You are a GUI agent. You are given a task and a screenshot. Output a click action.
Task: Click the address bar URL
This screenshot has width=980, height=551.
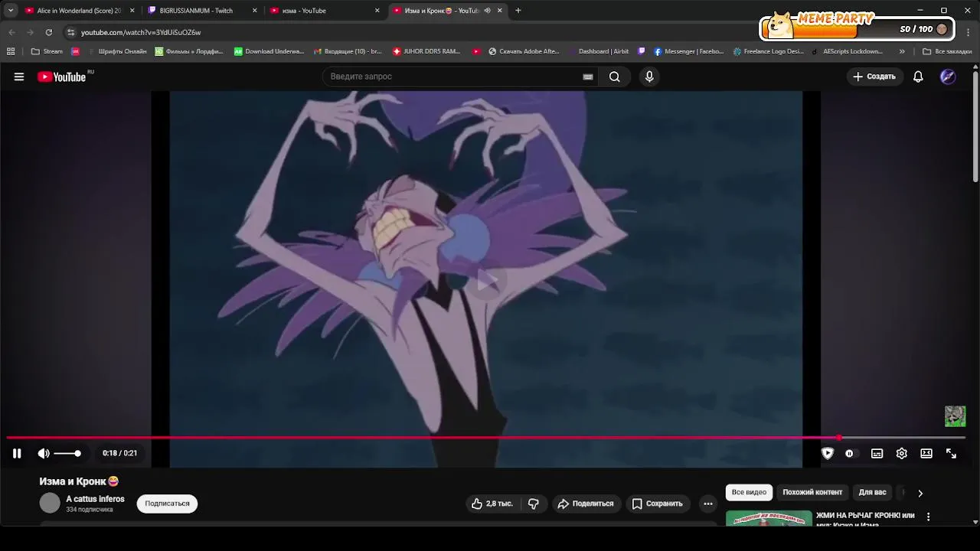[x=141, y=32]
